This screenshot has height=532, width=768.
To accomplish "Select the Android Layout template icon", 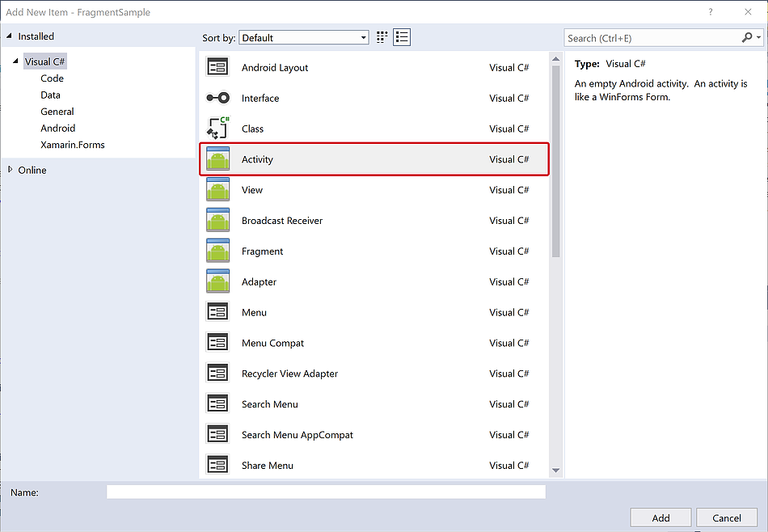I will [x=217, y=68].
